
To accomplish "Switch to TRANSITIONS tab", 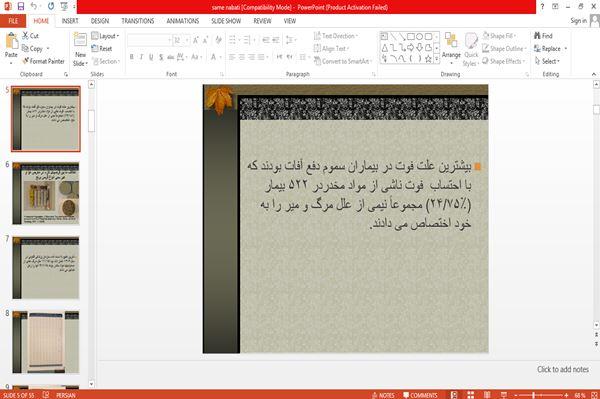I will coord(138,21).
